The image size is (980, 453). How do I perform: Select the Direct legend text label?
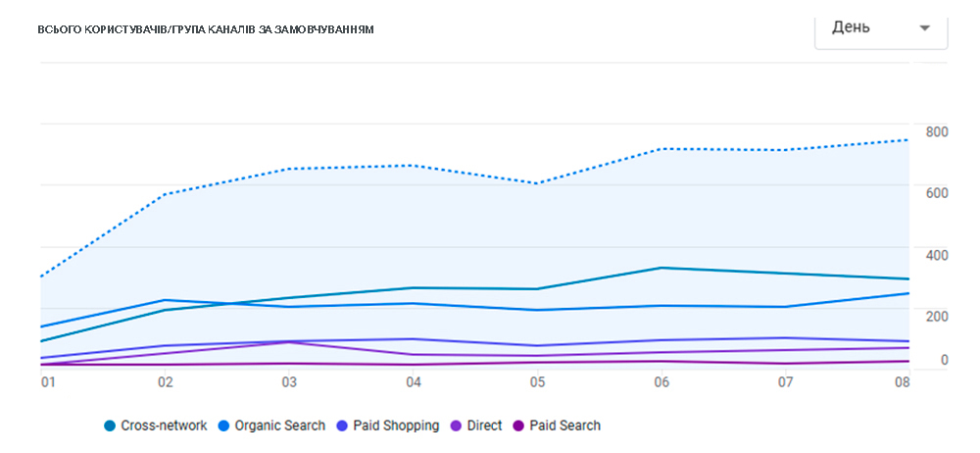point(485,427)
